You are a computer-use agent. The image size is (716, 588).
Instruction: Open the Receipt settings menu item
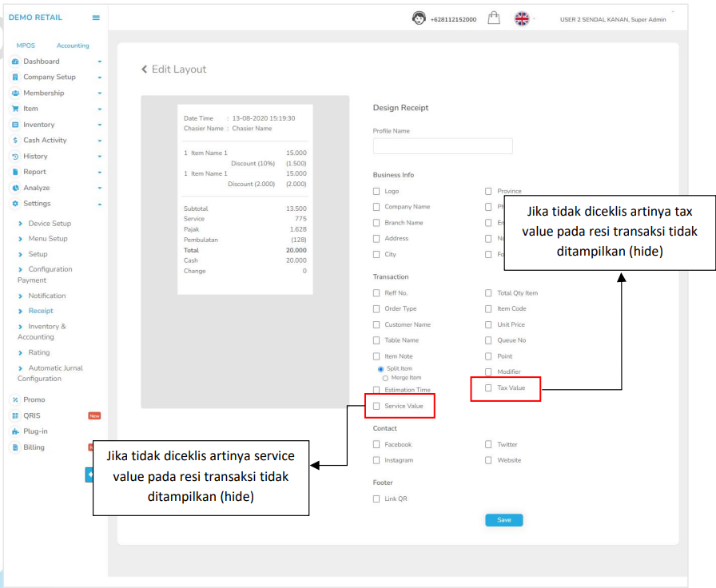click(41, 311)
